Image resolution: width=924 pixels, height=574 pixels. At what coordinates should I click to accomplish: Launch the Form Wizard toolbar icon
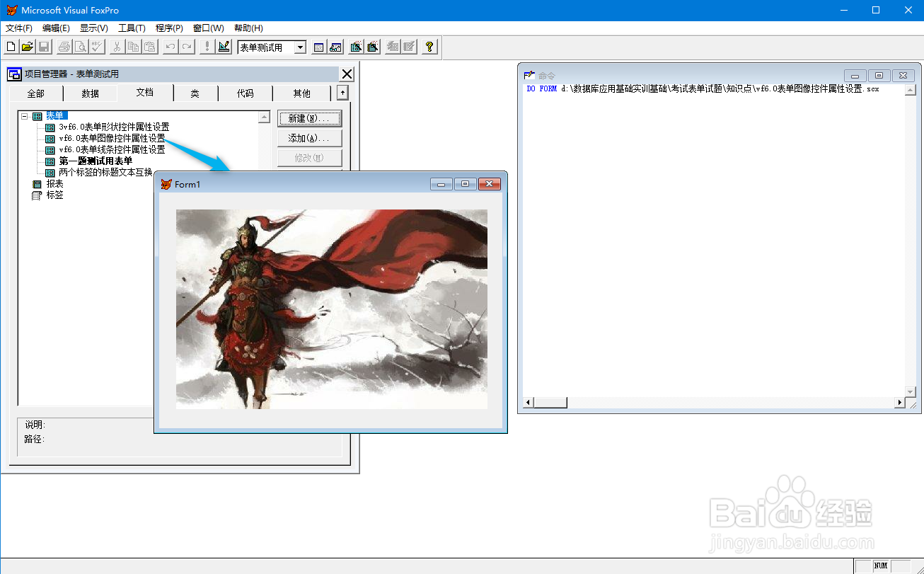[356, 47]
